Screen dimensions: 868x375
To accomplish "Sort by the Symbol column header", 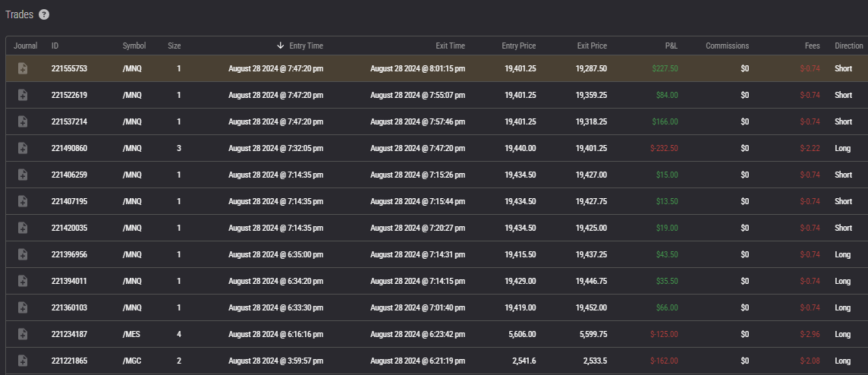I will [x=134, y=46].
